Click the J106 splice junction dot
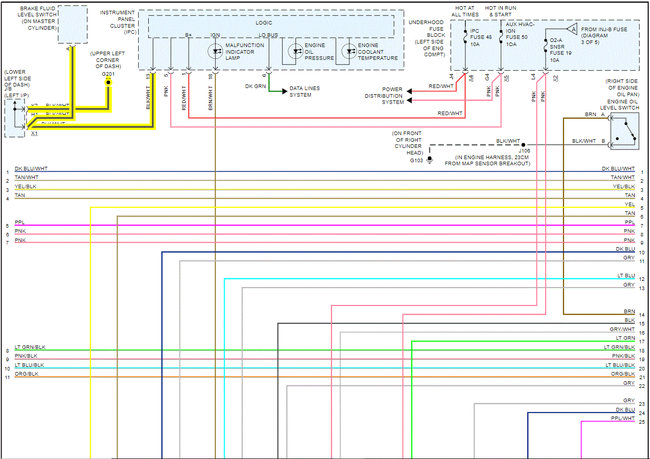This screenshot has height=459, width=650. 523,145
